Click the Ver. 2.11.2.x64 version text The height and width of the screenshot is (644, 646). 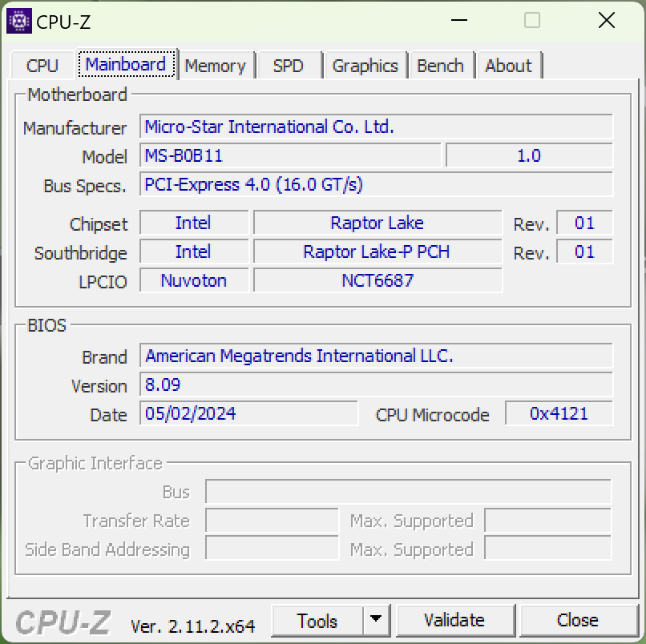193,626
